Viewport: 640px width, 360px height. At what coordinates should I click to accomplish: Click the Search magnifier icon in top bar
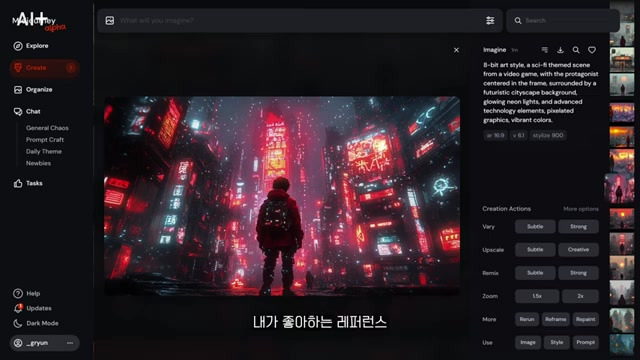518,20
